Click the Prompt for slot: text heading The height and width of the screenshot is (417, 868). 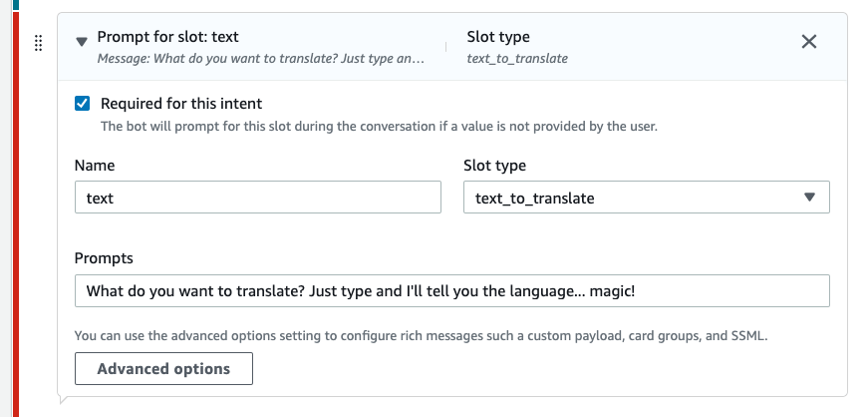pyautogui.click(x=167, y=37)
